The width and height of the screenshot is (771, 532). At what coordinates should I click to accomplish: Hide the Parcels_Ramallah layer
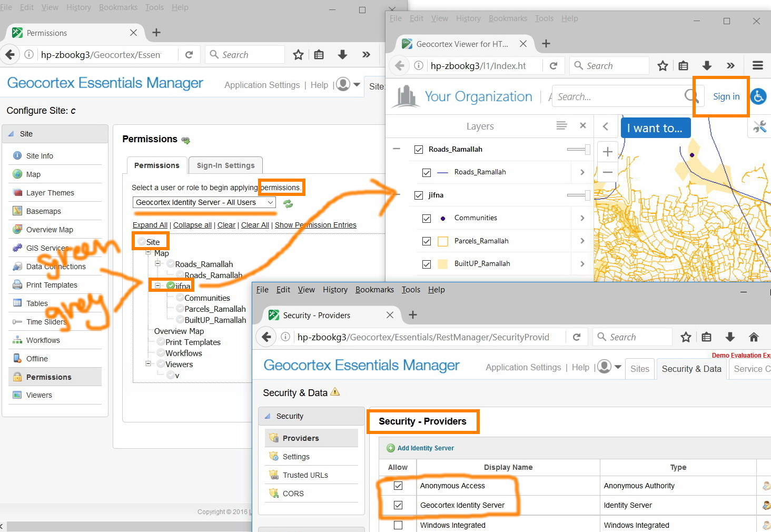click(x=427, y=241)
